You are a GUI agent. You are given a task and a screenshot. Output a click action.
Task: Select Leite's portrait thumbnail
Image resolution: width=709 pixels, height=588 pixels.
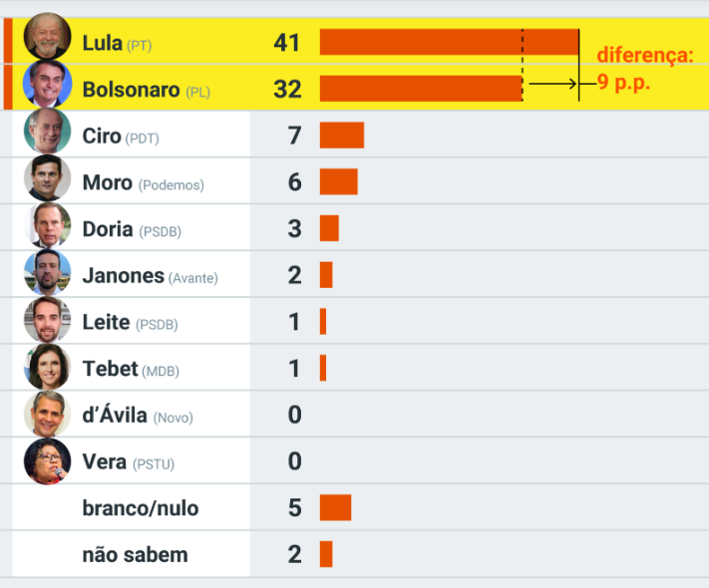coord(48,320)
